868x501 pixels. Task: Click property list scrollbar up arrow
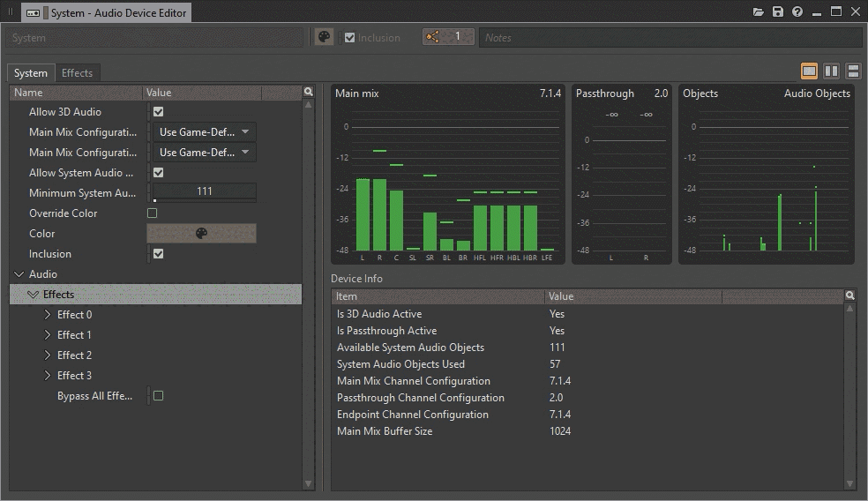point(309,105)
